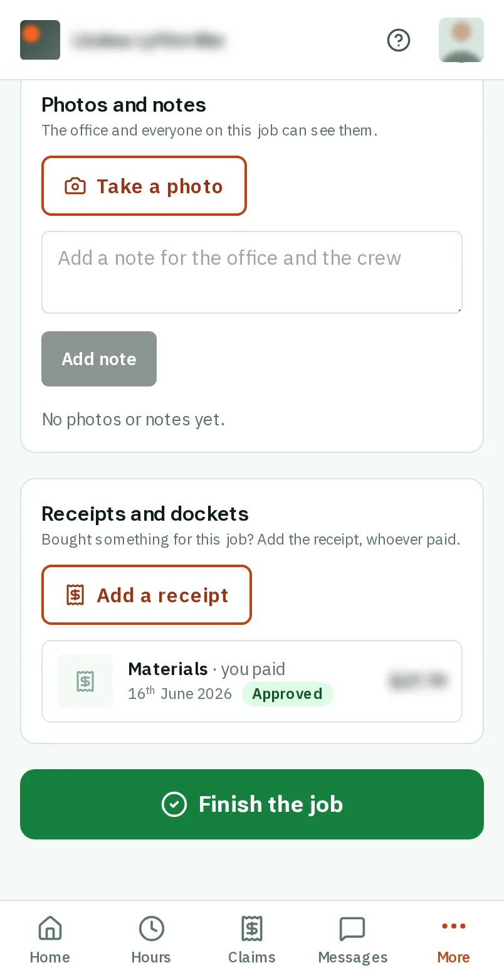
Task: Click the blurred company name in header
Action: 149,41
